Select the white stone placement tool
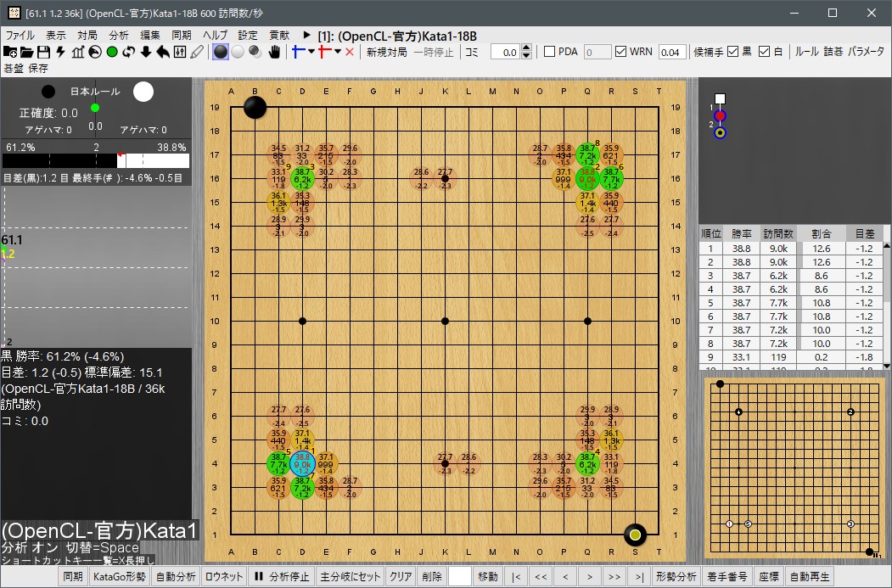This screenshot has width=892, height=588. tap(238, 52)
